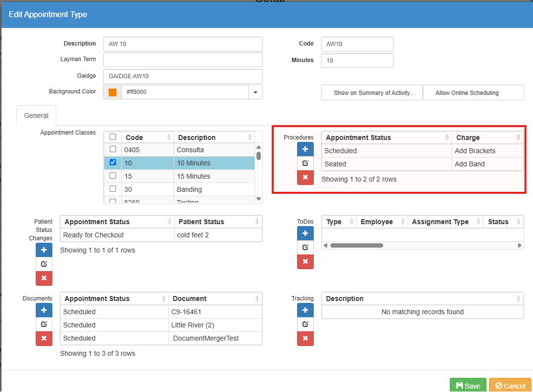Add a new ToDo entry

click(305, 233)
